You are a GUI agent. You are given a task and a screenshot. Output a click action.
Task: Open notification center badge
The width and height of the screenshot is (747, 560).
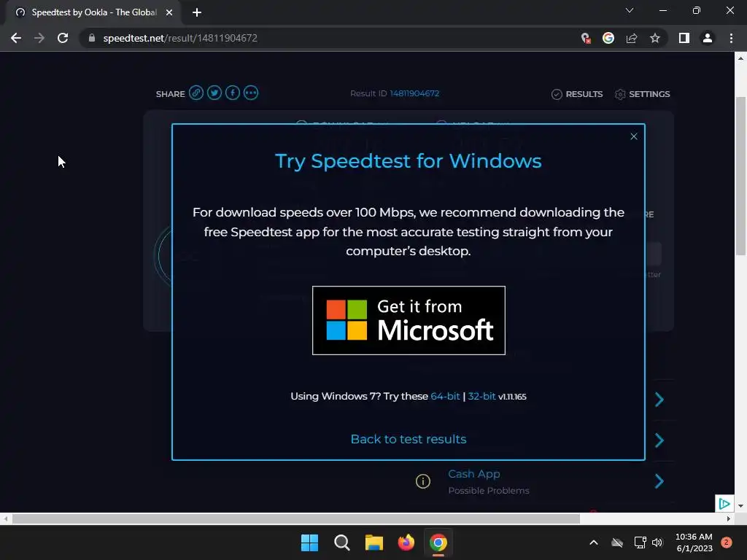(726, 542)
